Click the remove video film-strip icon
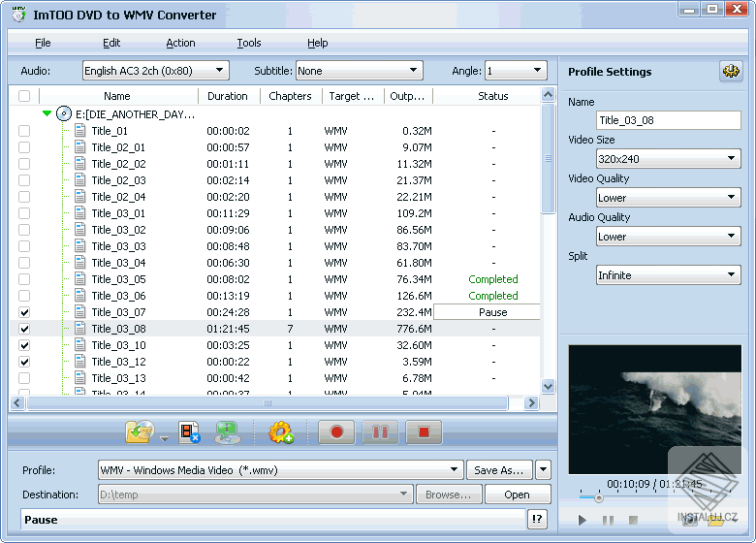The width and height of the screenshot is (756, 543). pyautogui.click(x=189, y=432)
